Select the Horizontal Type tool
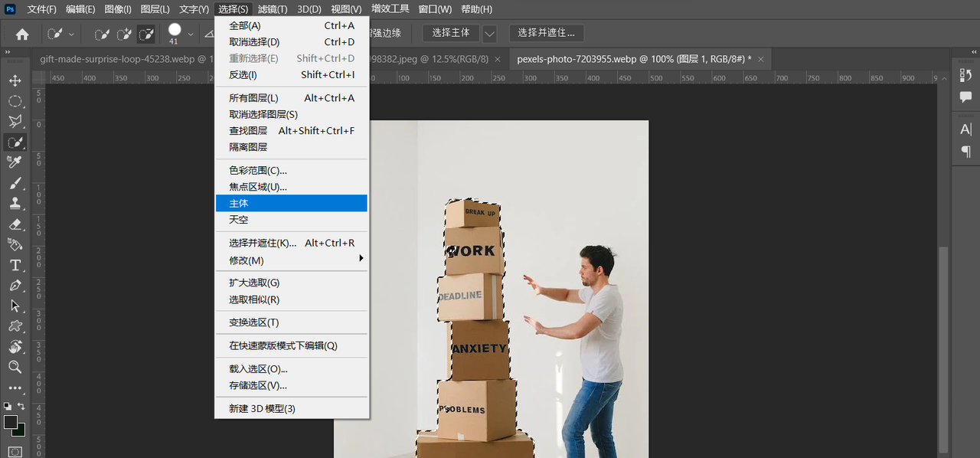Screen dimensions: 980x458 (15, 265)
